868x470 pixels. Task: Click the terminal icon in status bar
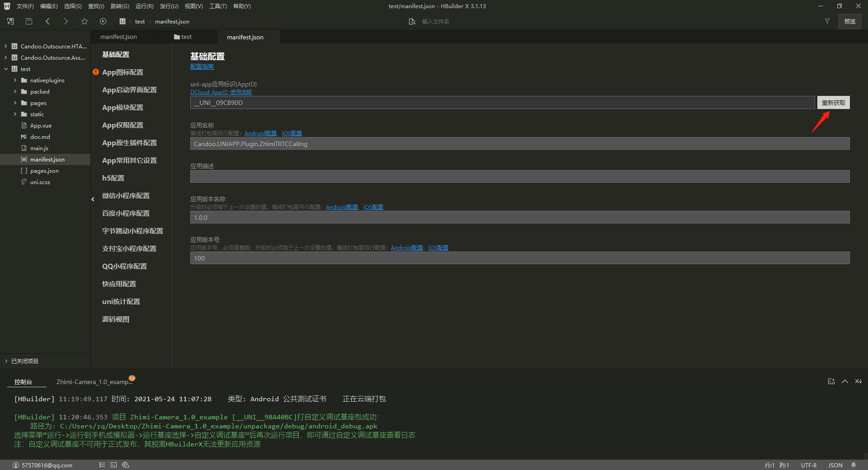point(113,465)
